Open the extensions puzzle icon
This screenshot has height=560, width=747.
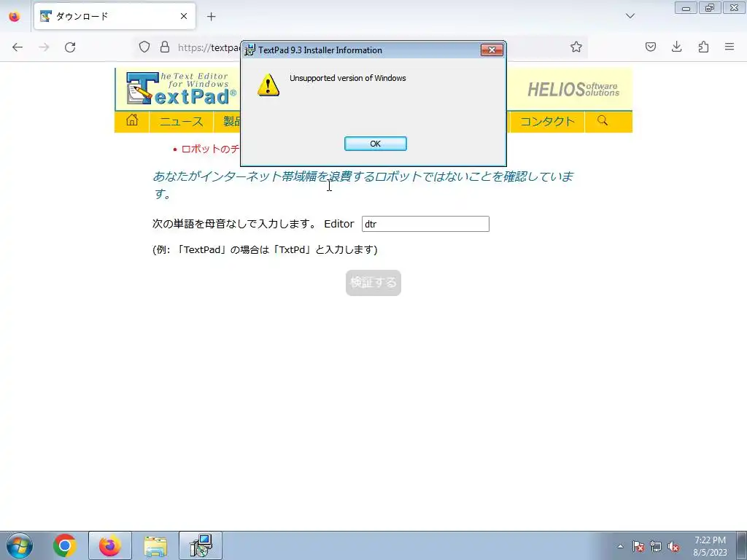point(703,47)
